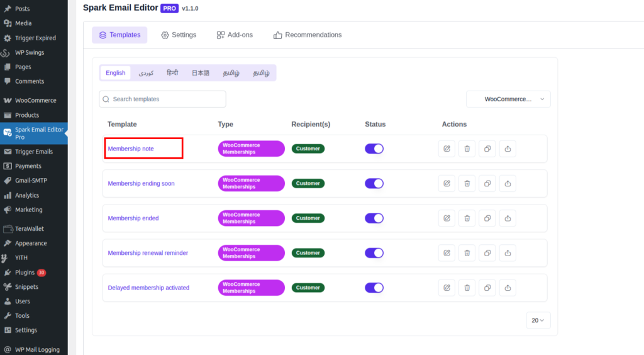
Task: Duplicate the Membership ended template
Action: point(487,218)
